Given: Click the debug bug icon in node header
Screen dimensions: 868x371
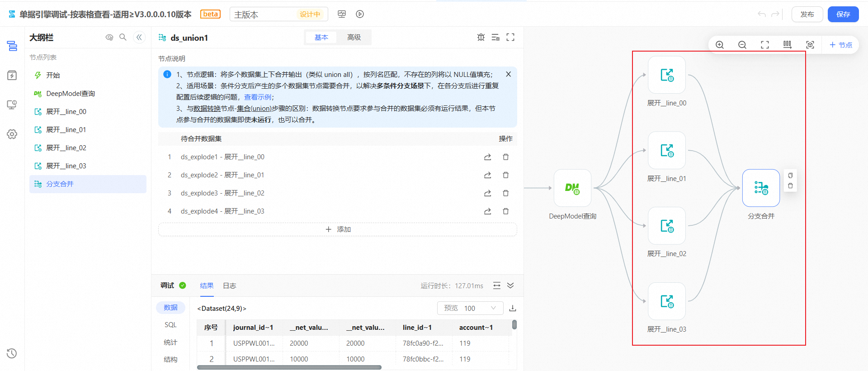Looking at the screenshot, I should pos(481,38).
